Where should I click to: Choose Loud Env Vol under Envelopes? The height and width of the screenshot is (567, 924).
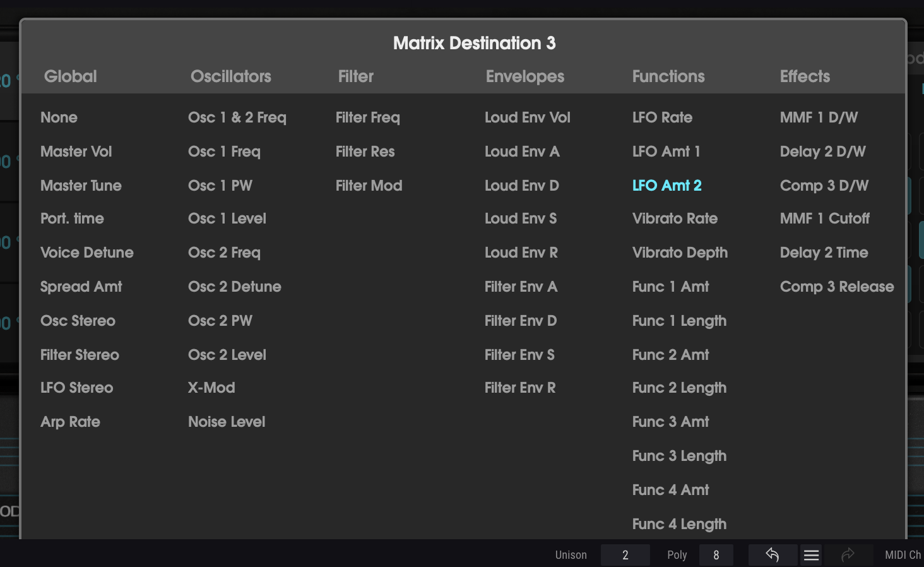click(528, 117)
